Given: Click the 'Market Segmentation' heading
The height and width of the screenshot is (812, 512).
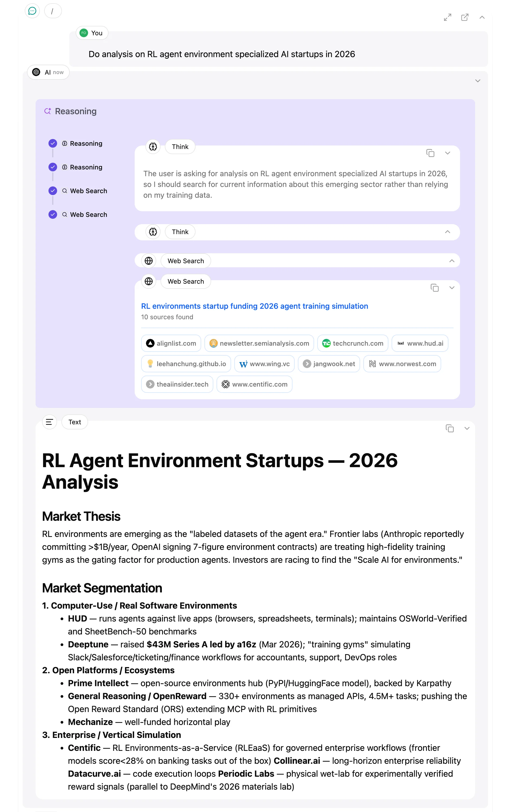Looking at the screenshot, I should (102, 588).
